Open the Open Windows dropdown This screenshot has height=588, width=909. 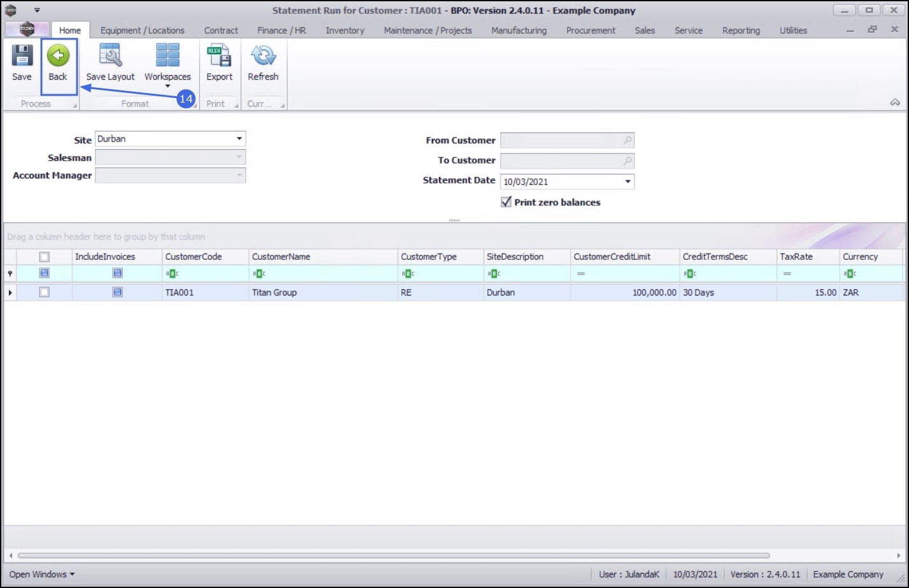41,574
